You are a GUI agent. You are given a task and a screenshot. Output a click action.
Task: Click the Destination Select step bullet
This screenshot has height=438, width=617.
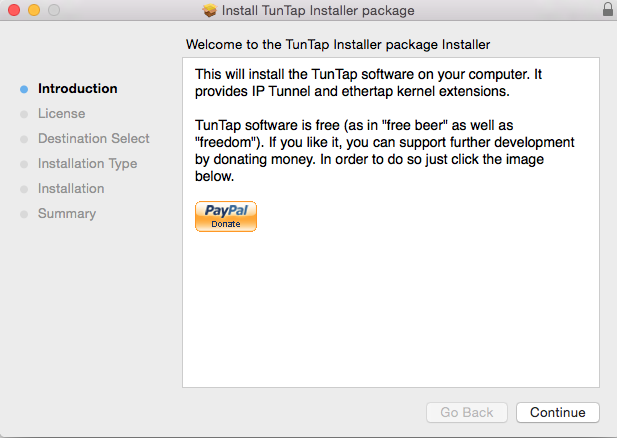tap(24, 139)
